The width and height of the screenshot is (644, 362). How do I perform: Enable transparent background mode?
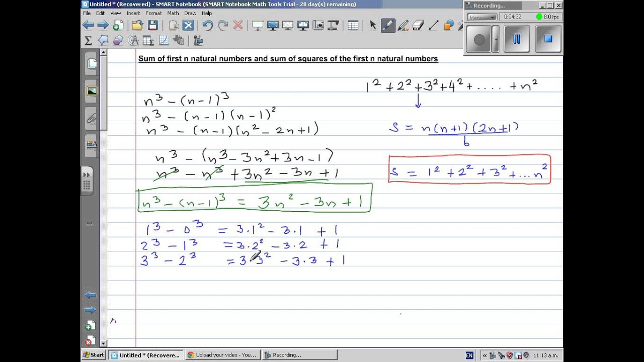(288, 25)
